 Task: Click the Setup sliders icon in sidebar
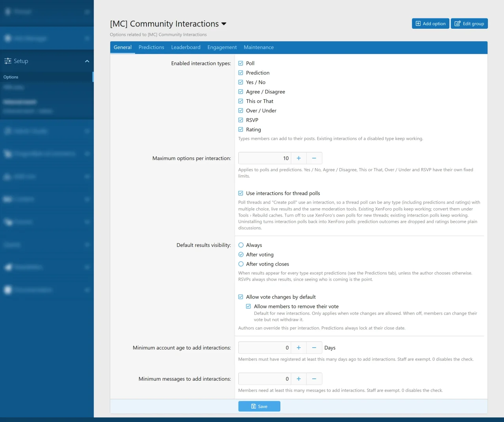[x=7, y=61]
